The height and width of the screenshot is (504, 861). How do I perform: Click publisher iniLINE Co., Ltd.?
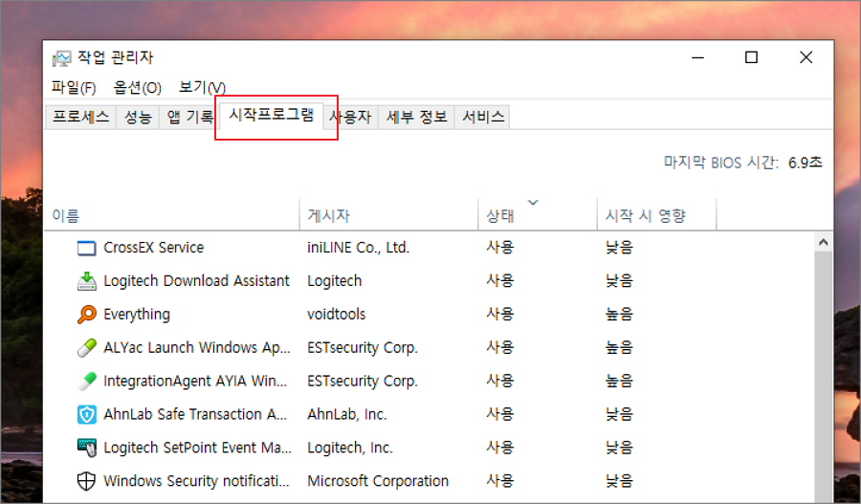[x=358, y=248]
